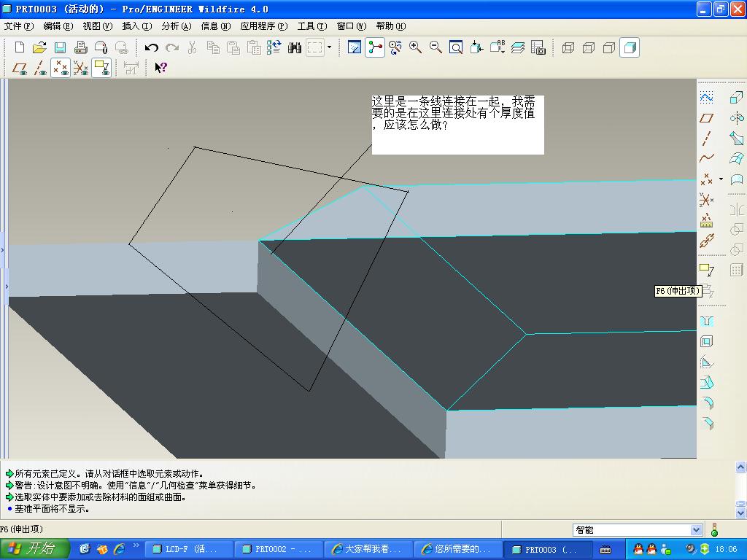747x560 pixels.
Task: Select the Datum Coordinate System tool
Action: coord(706,201)
